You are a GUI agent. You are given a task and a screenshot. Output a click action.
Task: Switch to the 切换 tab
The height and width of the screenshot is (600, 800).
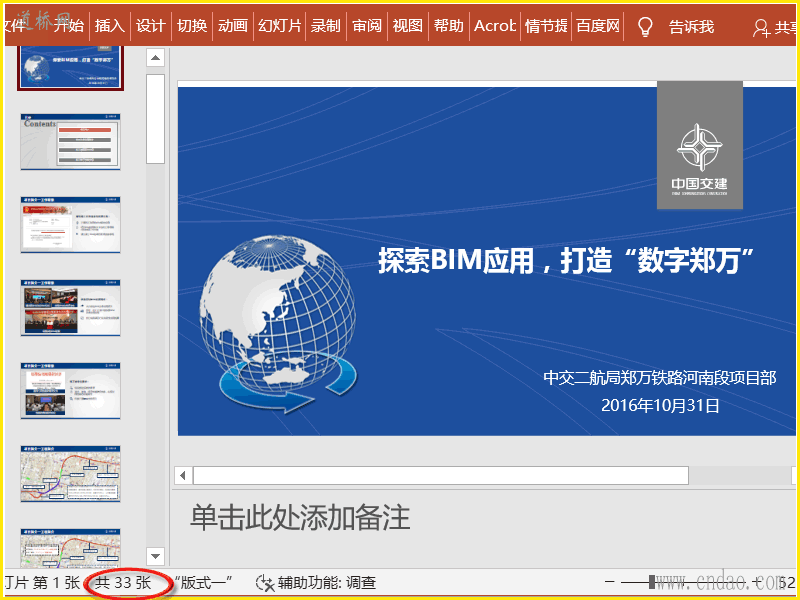[x=192, y=26]
